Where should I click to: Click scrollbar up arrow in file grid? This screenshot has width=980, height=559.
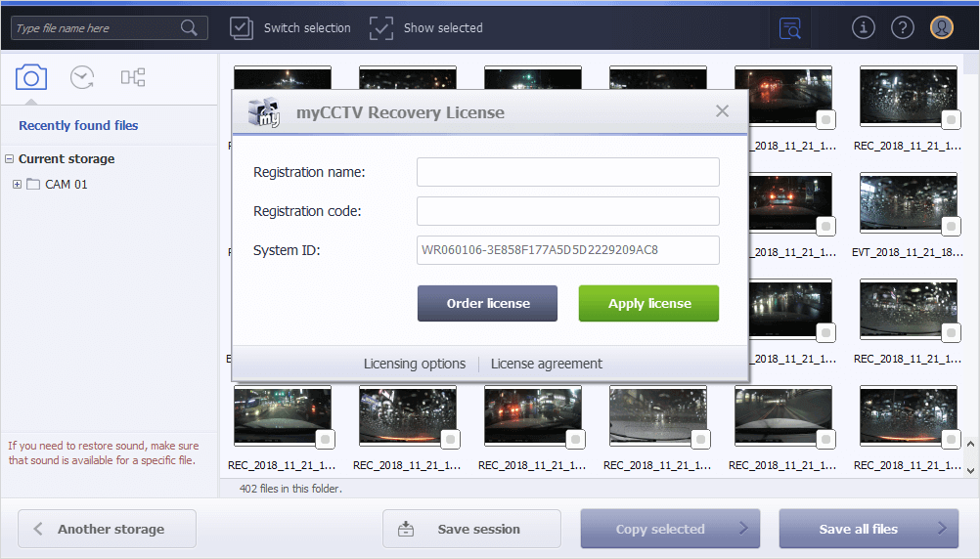tap(970, 444)
